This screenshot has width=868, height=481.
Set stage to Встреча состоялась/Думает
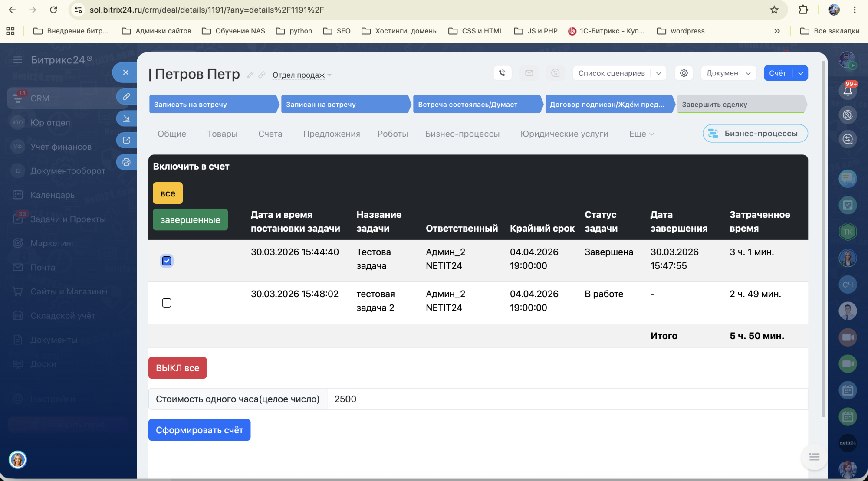click(477, 104)
